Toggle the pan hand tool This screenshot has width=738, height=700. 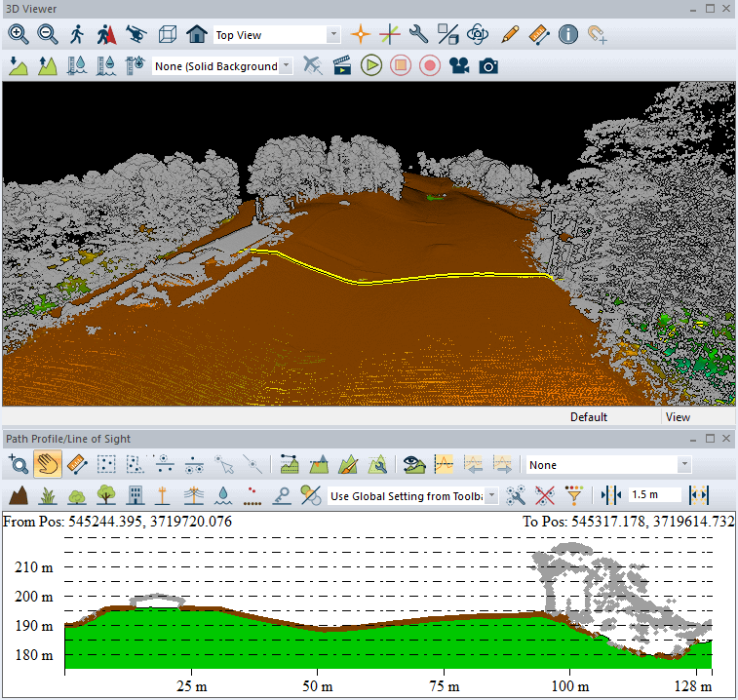48,464
